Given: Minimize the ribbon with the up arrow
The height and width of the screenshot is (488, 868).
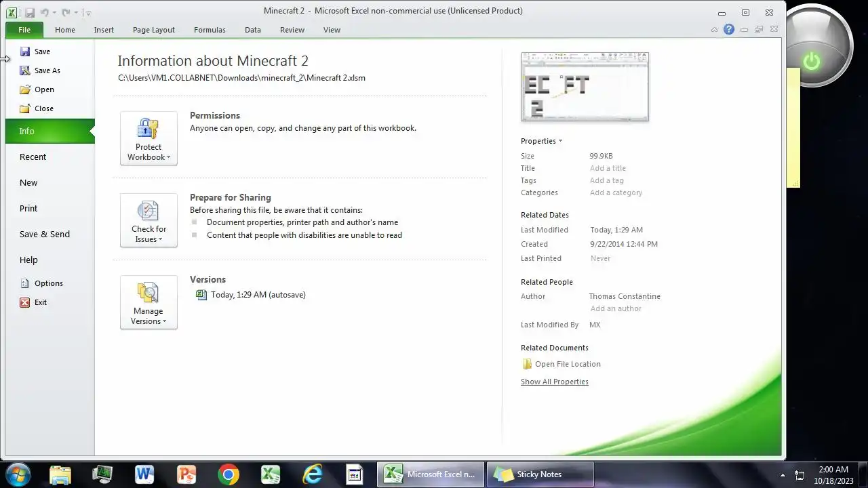Looking at the screenshot, I should click(714, 30).
